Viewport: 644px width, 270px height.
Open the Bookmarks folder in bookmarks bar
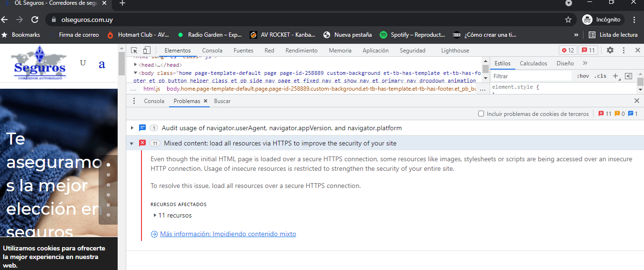coord(21,35)
